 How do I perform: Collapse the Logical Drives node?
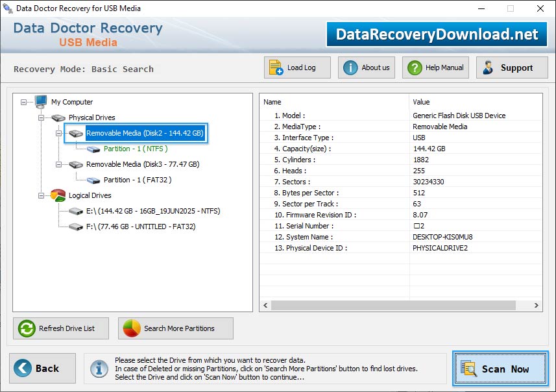click(41, 195)
